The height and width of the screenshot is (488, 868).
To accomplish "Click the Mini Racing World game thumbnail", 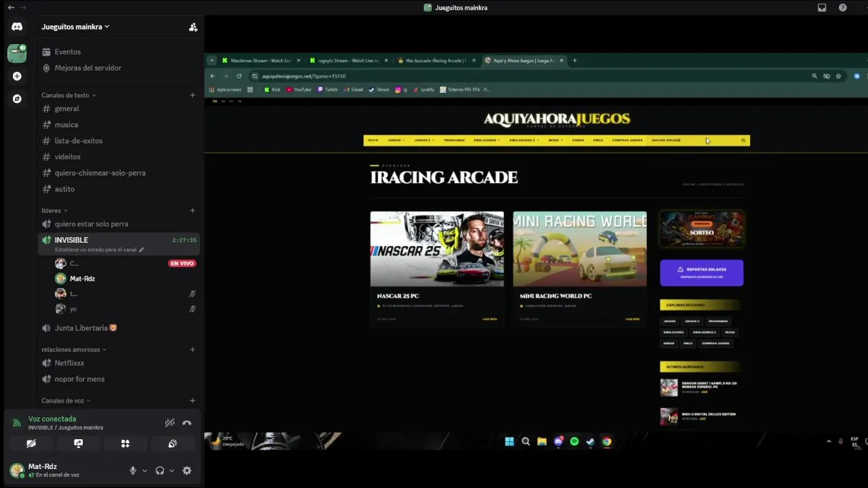I will click(x=580, y=249).
